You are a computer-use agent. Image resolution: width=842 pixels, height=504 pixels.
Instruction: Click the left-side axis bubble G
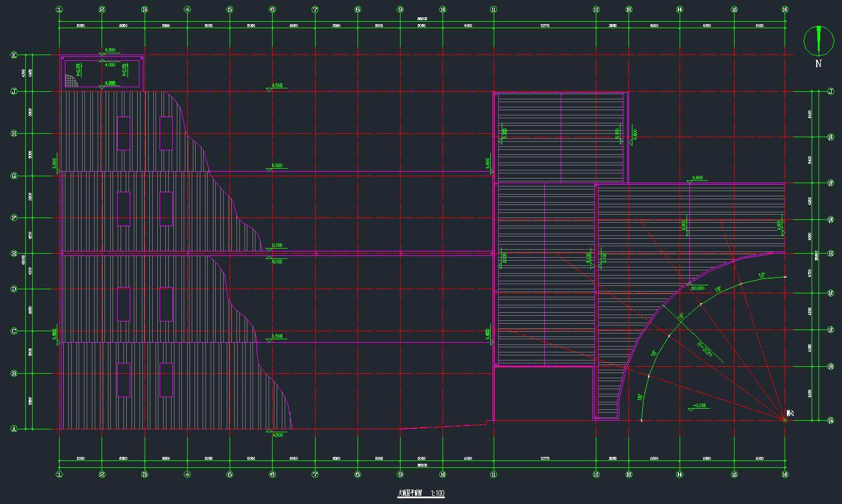pos(14,176)
